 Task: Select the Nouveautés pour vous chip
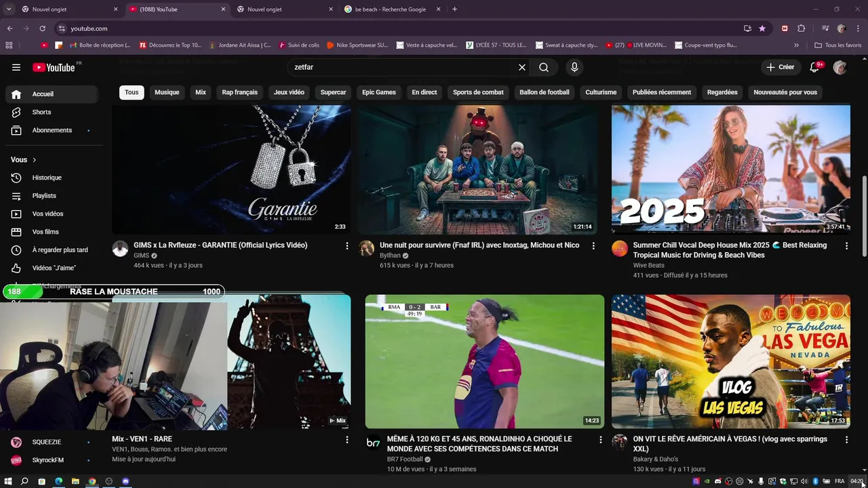tap(785, 92)
